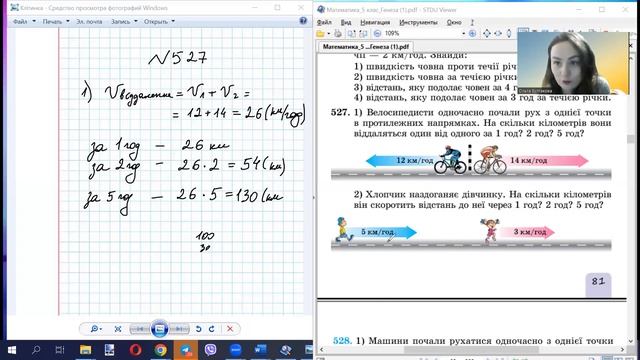Click print icon in STDU Viewer
The image size is (640, 360).
(338, 33)
